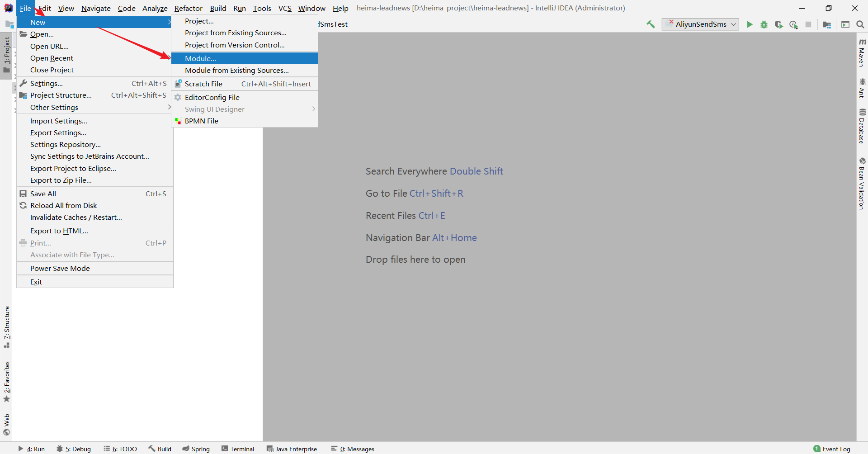Start debugging with the bug icon
Image resolution: width=868 pixels, height=454 pixels.
[x=764, y=24]
